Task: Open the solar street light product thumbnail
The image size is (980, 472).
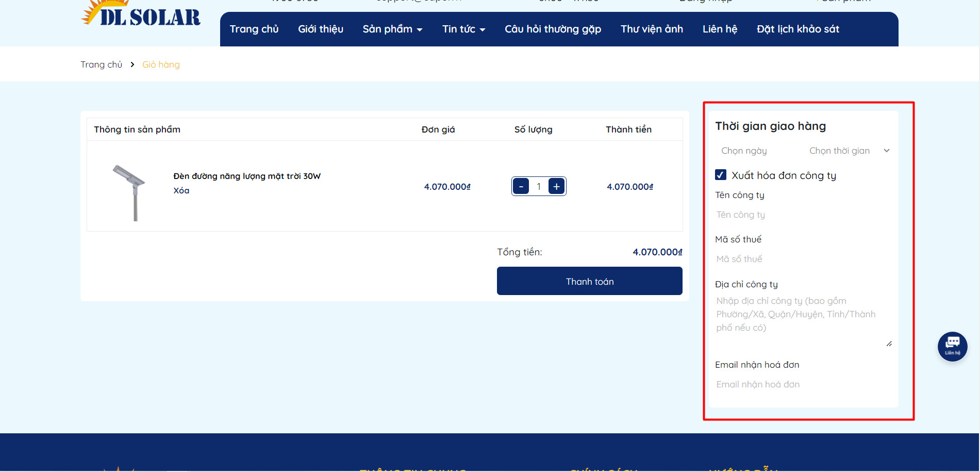Action: click(x=129, y=192)
